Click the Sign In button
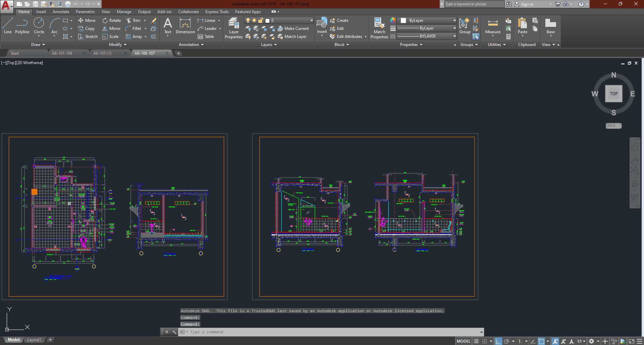 tap(527, 4)
